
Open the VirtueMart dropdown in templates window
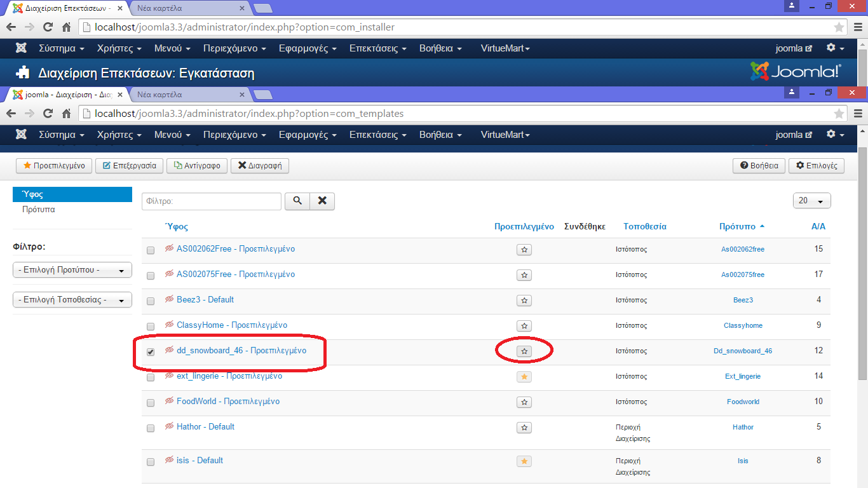pyautogui.click(x=505, y=135)
